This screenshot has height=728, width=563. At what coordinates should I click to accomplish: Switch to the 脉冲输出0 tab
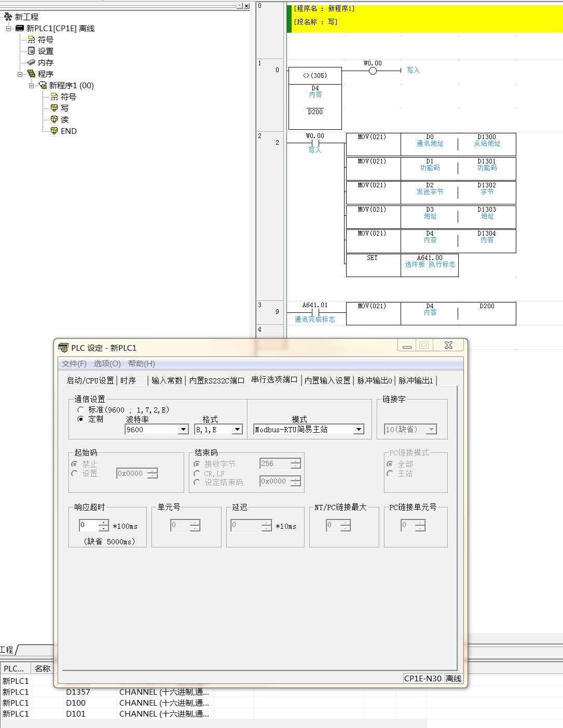tap(374, 380)
